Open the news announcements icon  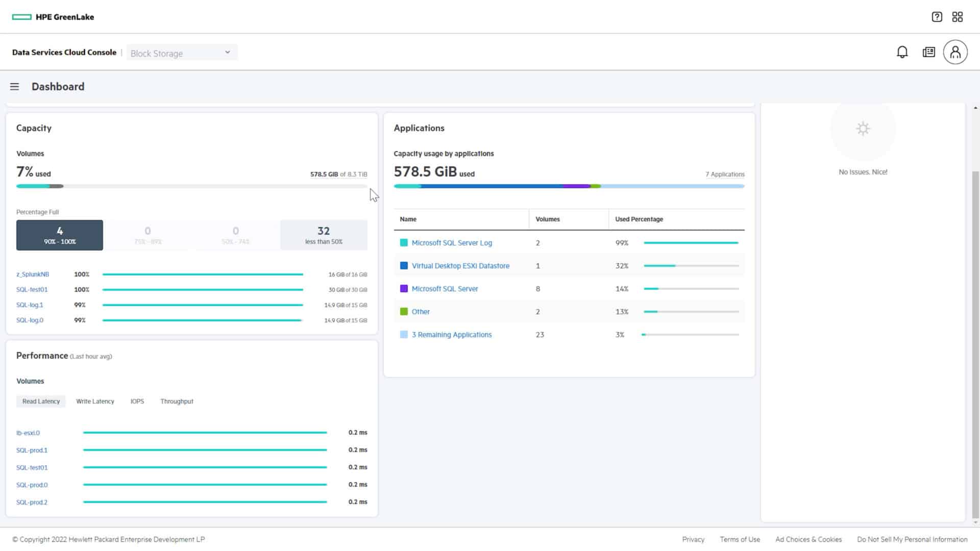(929, 52)
